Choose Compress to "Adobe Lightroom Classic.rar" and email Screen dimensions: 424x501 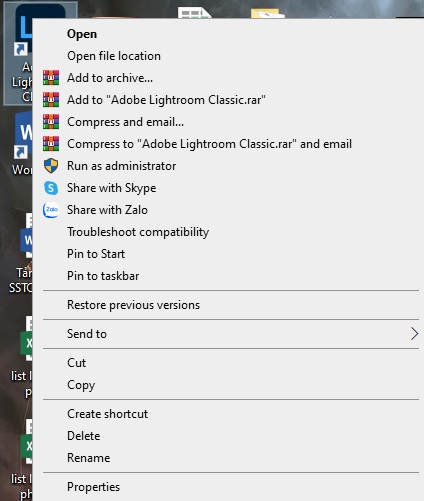[209, 144]
